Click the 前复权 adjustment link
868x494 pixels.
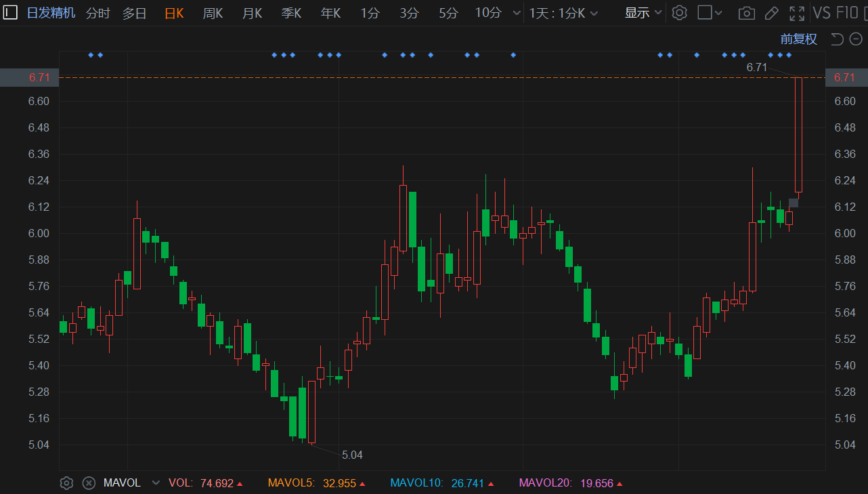tap(799, 39)
